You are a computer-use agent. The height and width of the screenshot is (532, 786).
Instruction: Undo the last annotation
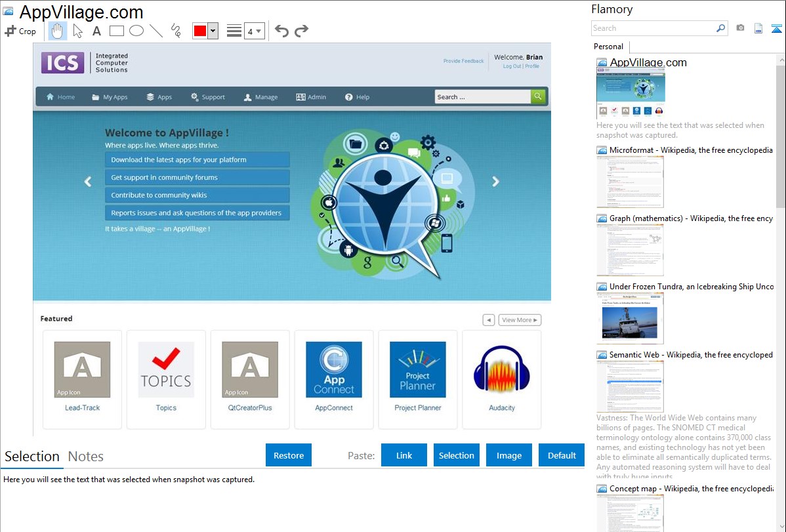pyautogui.click(x=281, y=31)
